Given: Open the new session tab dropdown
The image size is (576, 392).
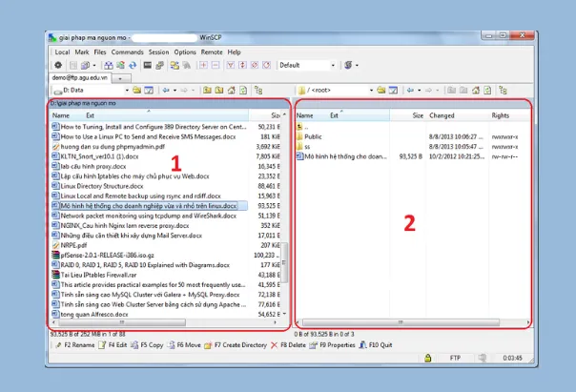Looking at the screenshot, I should point(121,78).
